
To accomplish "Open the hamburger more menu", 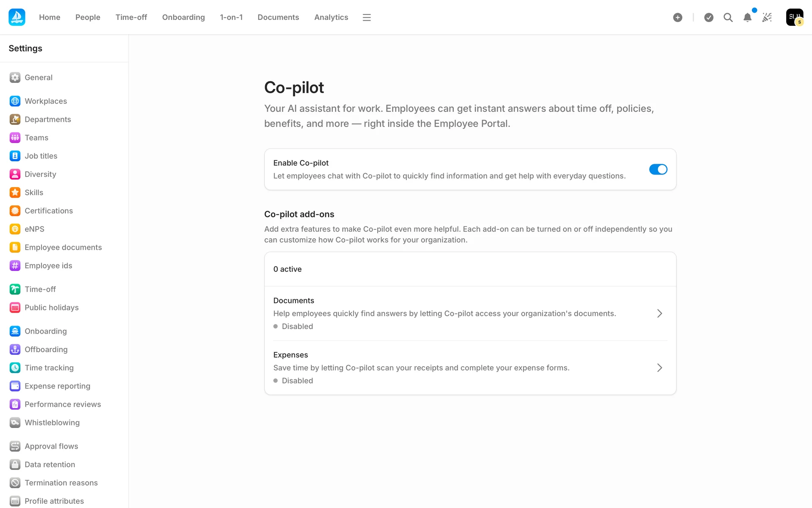I will (367, 17).
